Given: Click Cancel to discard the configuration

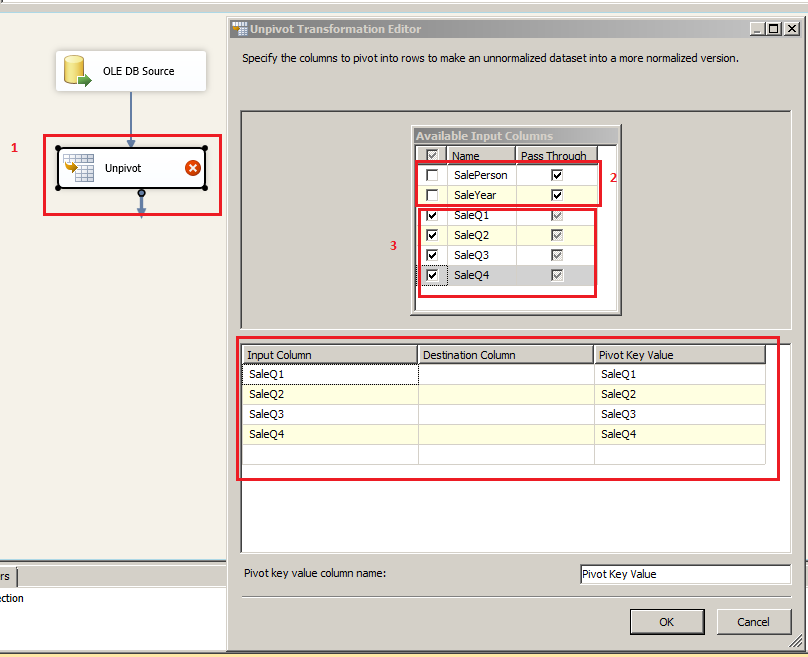Looking at the screenshot, I should [753, 621].
